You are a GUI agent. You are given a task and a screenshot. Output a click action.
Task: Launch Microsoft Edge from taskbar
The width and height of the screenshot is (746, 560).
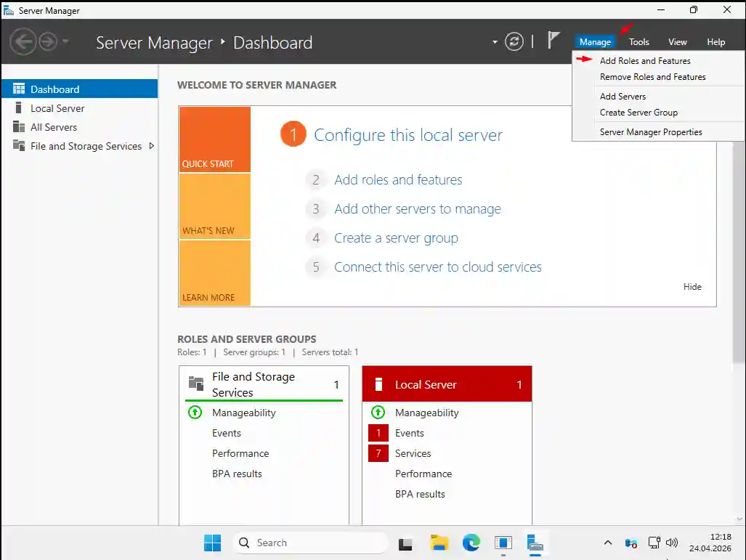(x=471, y=543)
